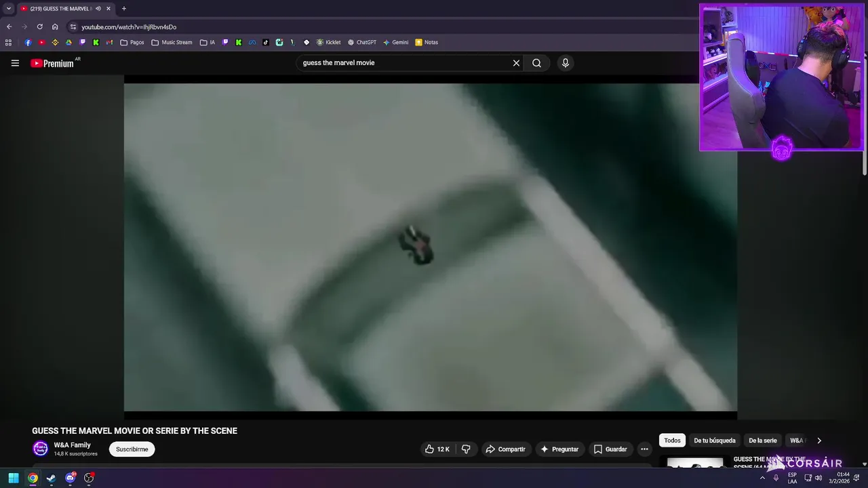Viewport: 868px width, 488px height.
Task: Open Gmail bookmark icon
Action: (109, 42)
